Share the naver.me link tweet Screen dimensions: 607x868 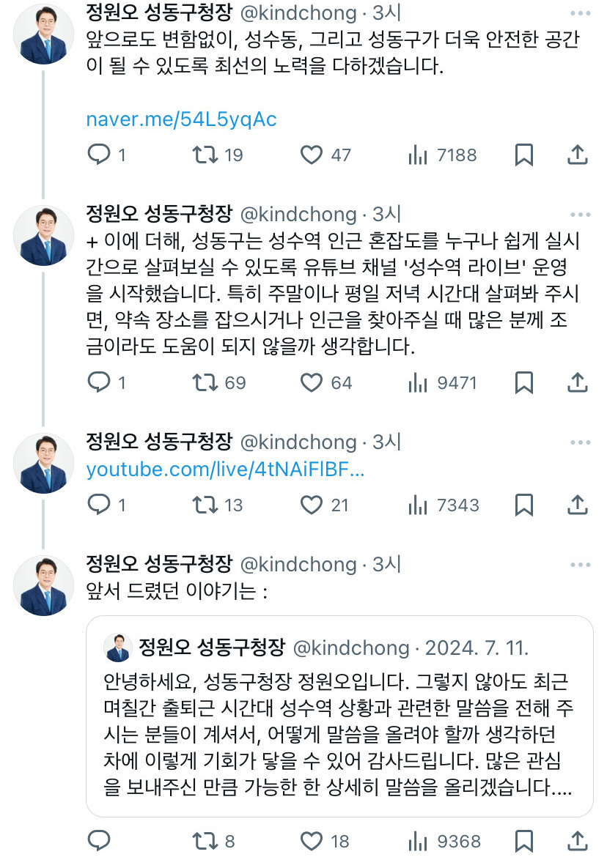pos(578,155)
